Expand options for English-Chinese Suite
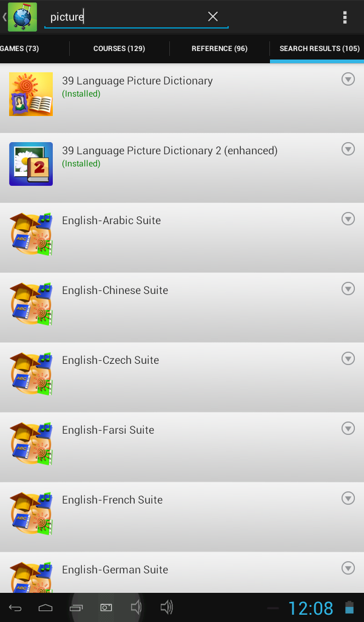 tap(348, 289)
